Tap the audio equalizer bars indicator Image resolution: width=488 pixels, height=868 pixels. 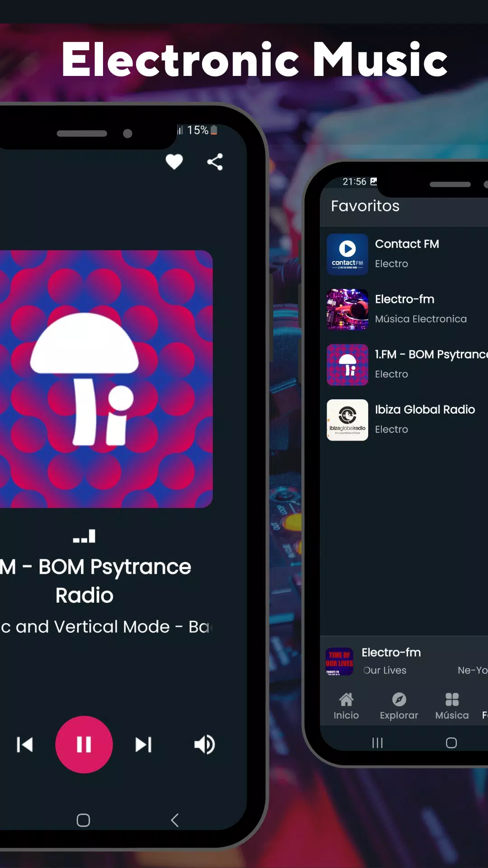tap(84, 536)
